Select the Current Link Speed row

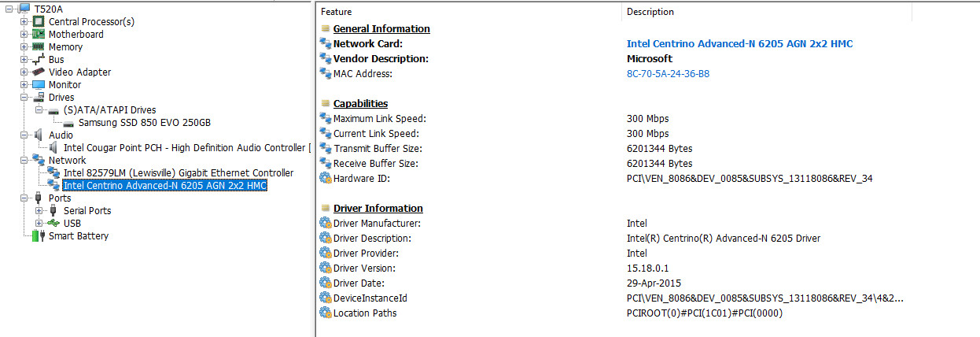point(649,134)
